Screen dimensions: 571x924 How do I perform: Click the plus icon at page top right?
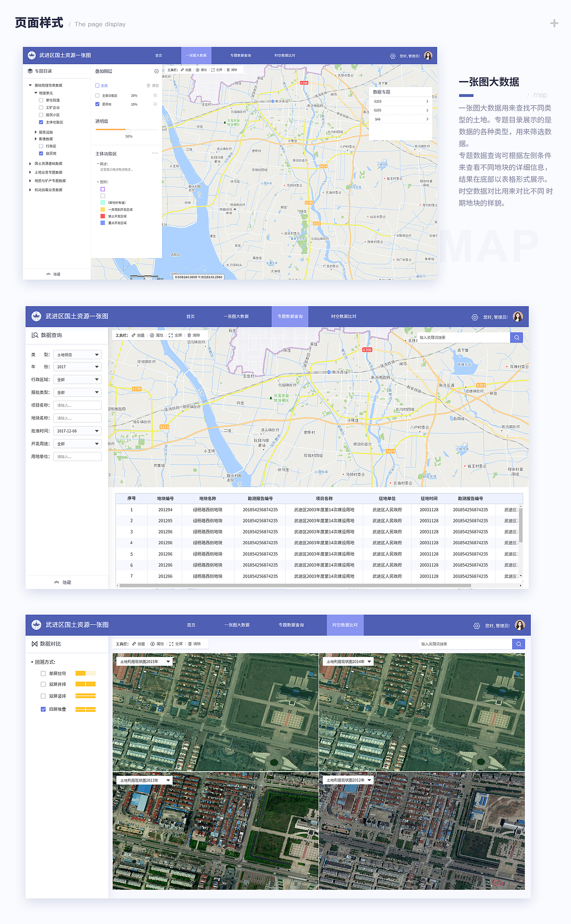[x=554, y=23]
